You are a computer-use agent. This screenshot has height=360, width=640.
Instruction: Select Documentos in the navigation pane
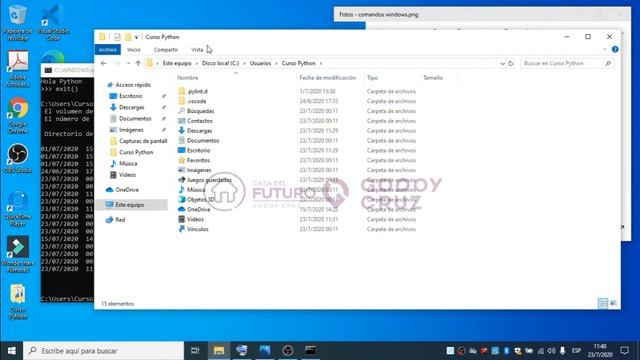click(135, 118)
